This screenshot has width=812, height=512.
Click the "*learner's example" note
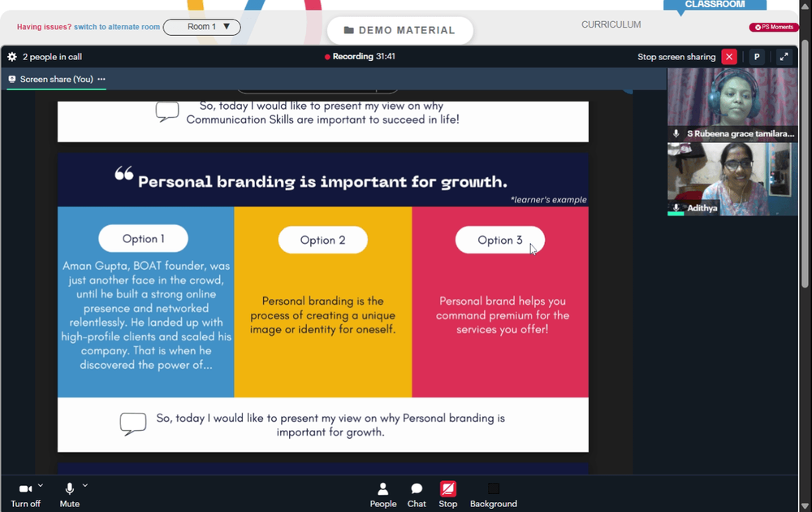[x=548, y=199]
